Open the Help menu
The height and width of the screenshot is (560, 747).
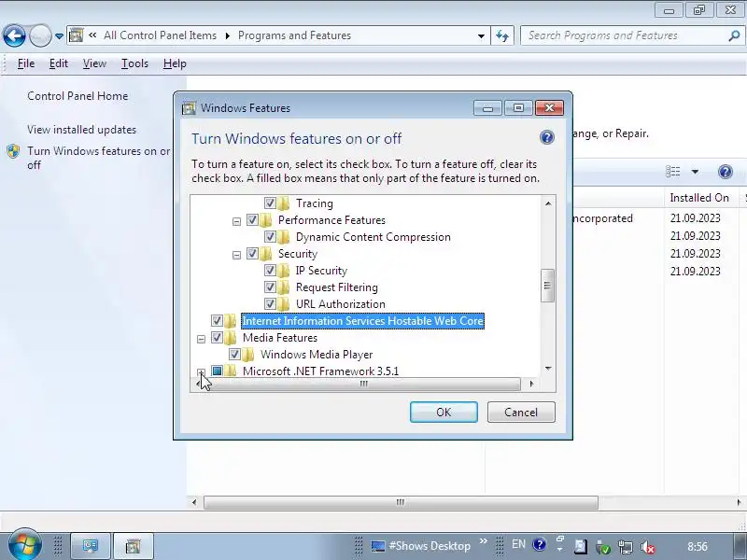click(x=175, y=63)
